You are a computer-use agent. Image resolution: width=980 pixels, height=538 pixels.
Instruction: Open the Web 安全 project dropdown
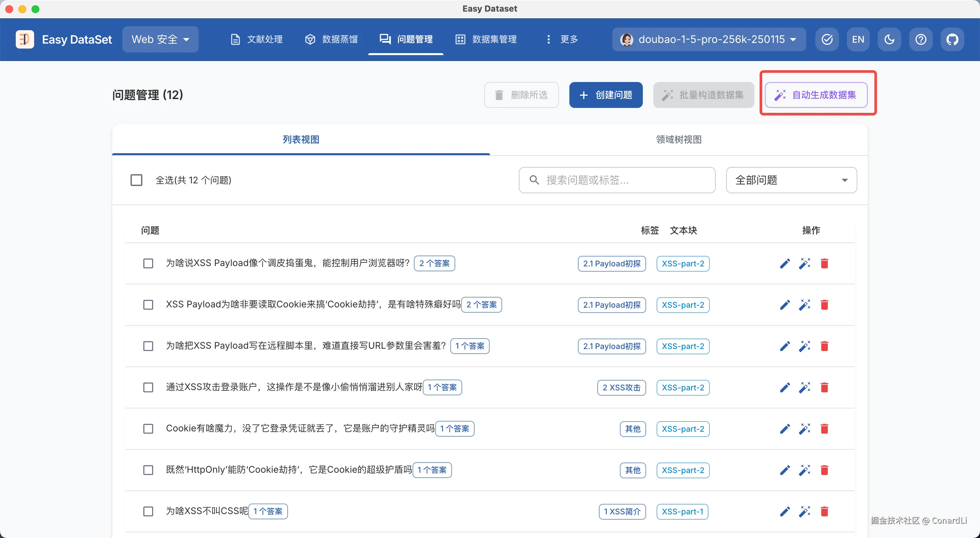(x=160, y=39)
